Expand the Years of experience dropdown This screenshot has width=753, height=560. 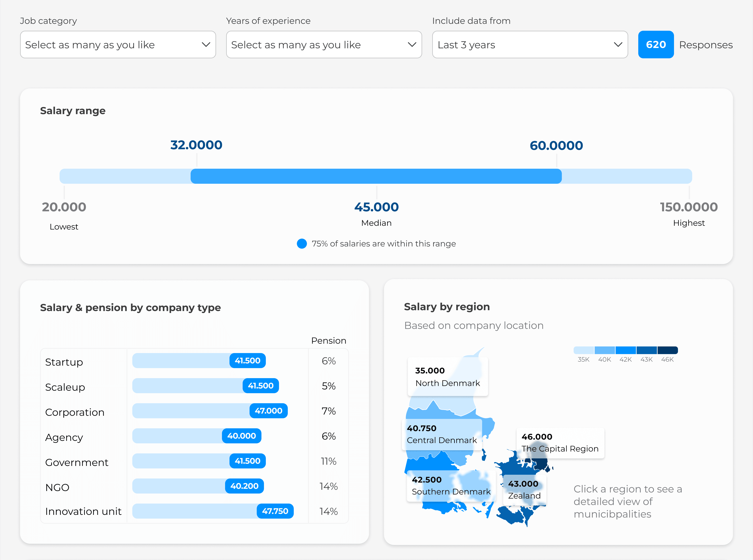tap(324, 45)
